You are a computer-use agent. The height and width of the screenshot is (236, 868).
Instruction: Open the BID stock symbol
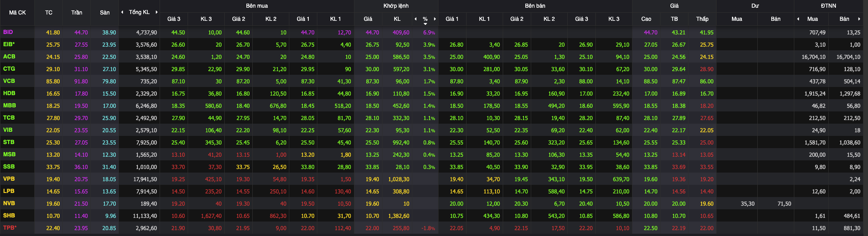pyautogui.click(x=8, y=32)
